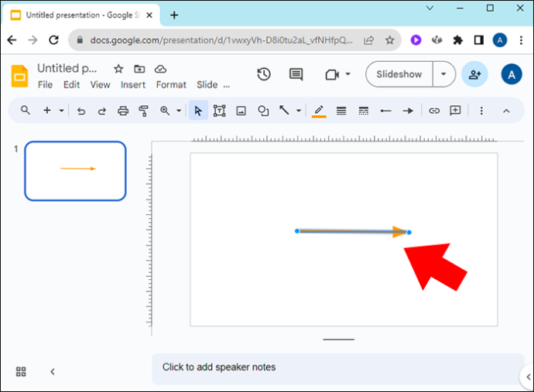Click the Search menus magnifier icon

[x=26, y=111]
